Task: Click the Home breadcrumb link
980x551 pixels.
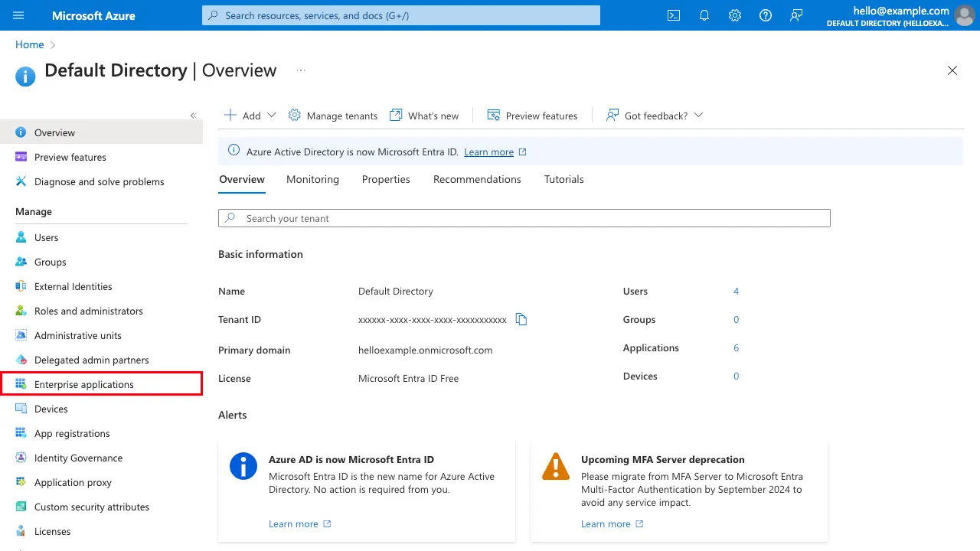Action: [x=29, y=44]
